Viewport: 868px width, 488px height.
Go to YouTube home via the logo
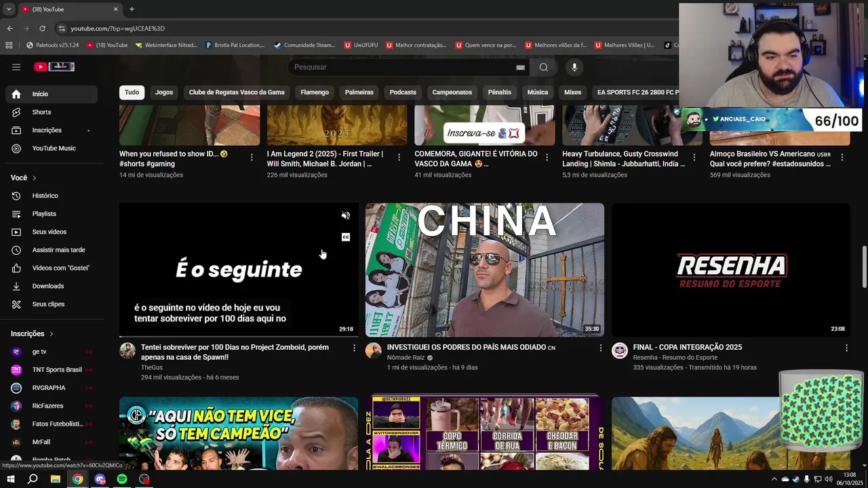point(54,67)
